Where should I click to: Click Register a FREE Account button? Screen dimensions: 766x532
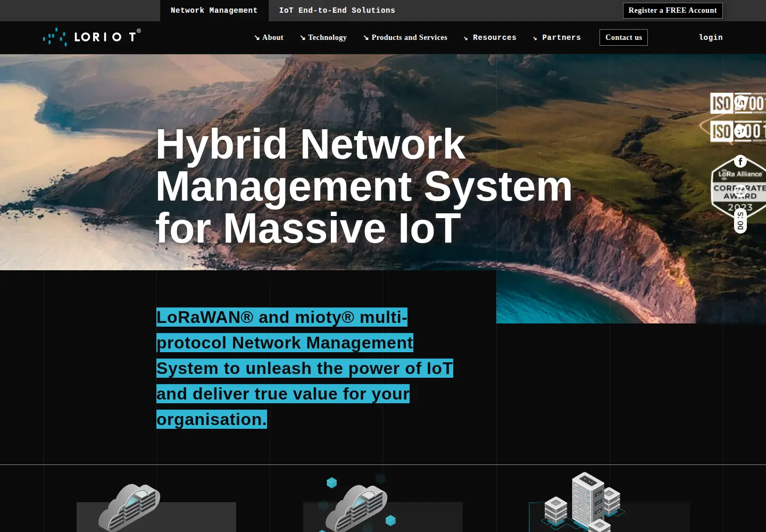(673, 11)
